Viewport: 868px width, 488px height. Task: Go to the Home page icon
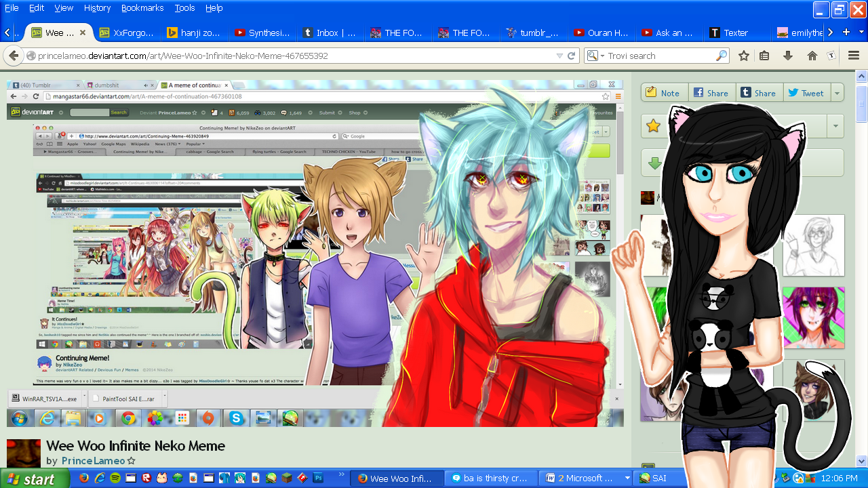tap(812, 56)
